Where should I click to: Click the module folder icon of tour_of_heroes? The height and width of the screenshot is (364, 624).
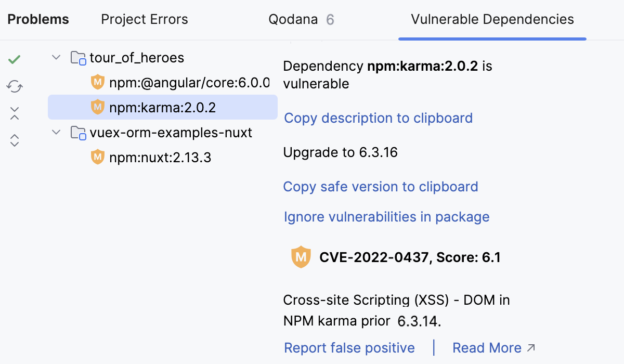pos(79,57)
